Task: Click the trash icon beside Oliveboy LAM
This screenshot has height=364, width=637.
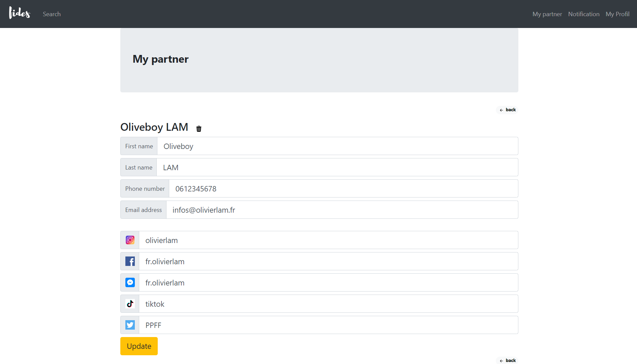Action: [199, 128]
